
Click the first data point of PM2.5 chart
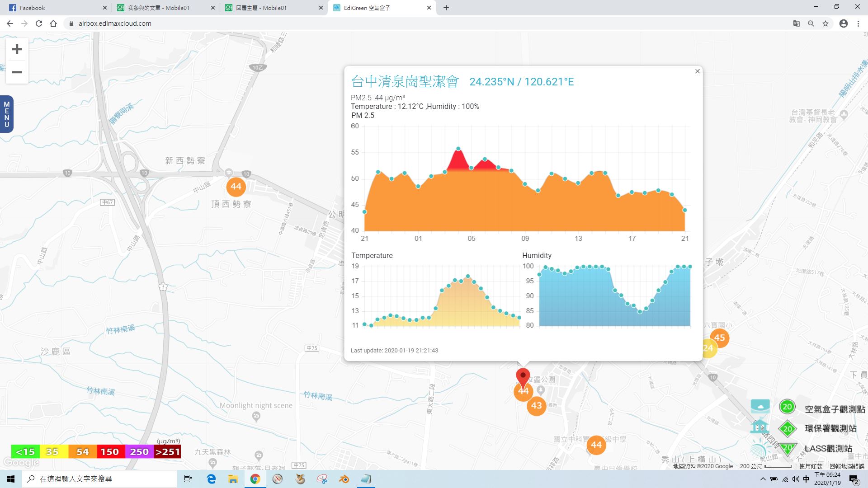coord(365,212)
